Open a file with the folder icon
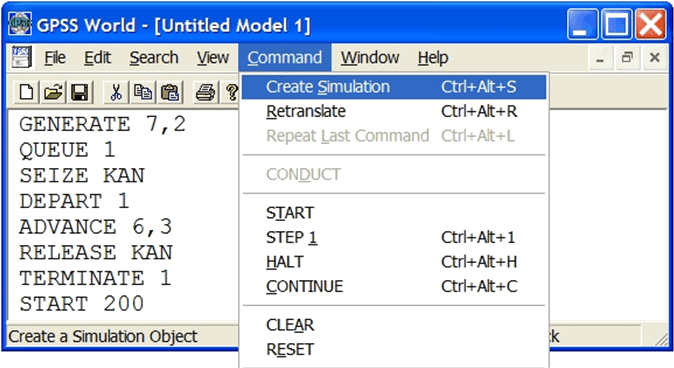The height and width of the screenshot is (368, 674). (53, 92)
